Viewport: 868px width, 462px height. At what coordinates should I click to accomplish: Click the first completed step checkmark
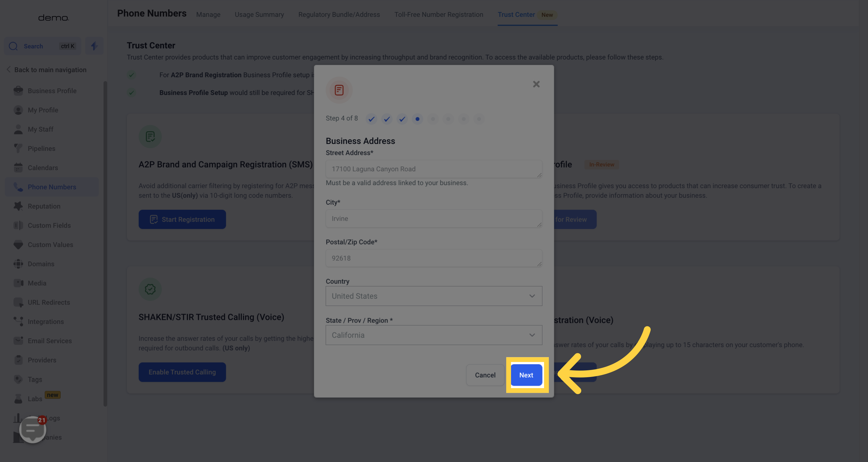[371, 119]
